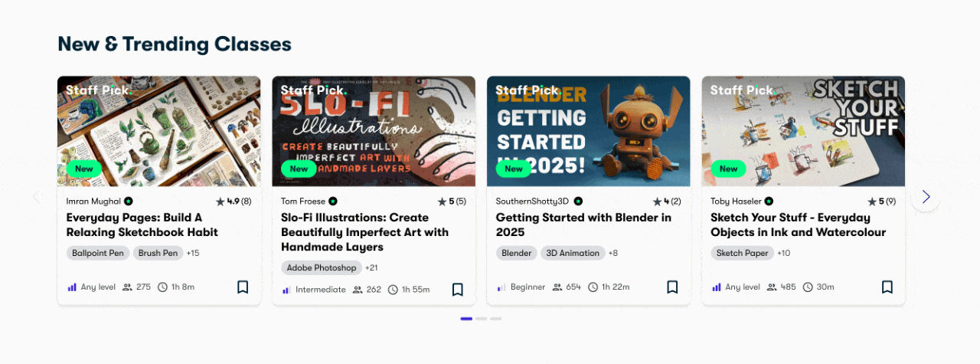This screenshot has width=980, height=364.
Task: Click the next arrow of the carousel
Action: coord(926,197)
